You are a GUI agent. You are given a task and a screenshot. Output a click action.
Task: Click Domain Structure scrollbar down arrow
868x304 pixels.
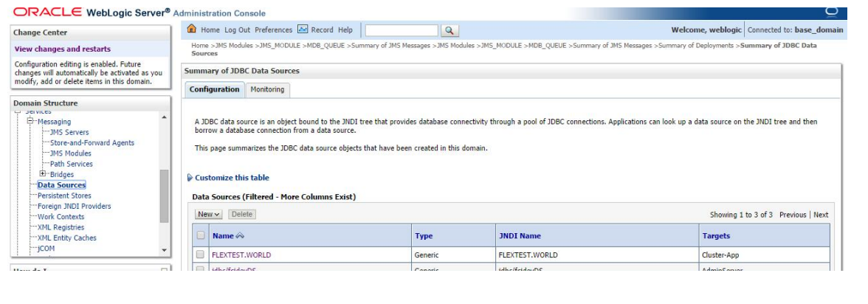tap(164, 250)
